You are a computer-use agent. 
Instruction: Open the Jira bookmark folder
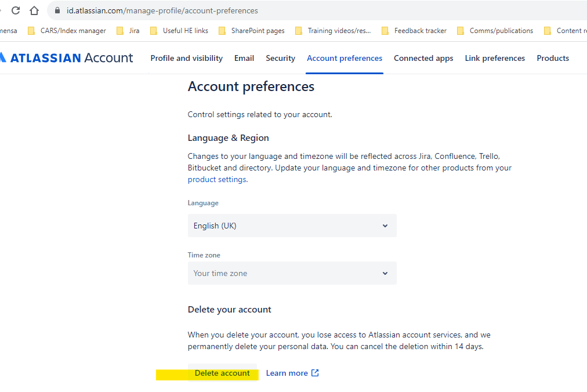click(x=128, y=31)
